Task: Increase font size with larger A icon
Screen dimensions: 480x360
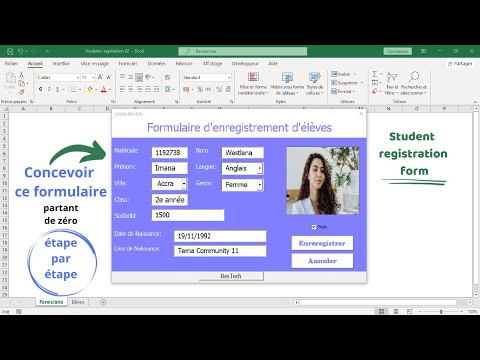Action: point(100,77)
